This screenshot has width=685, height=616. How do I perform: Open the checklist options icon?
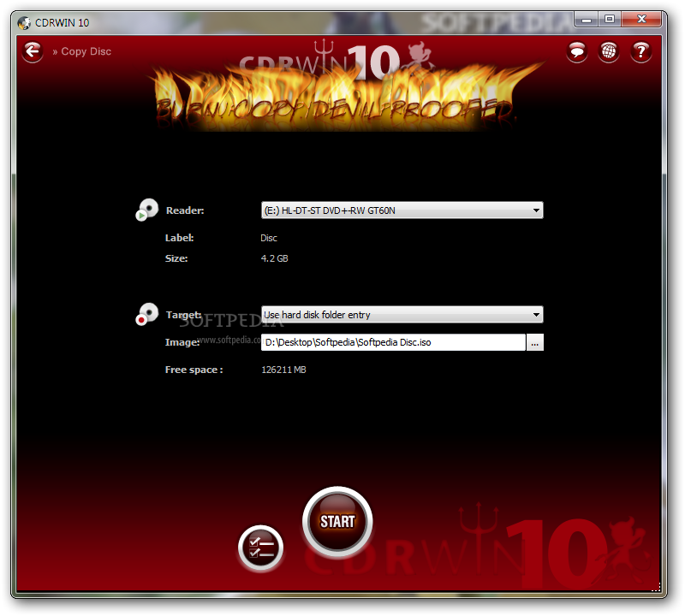(261, 548)
